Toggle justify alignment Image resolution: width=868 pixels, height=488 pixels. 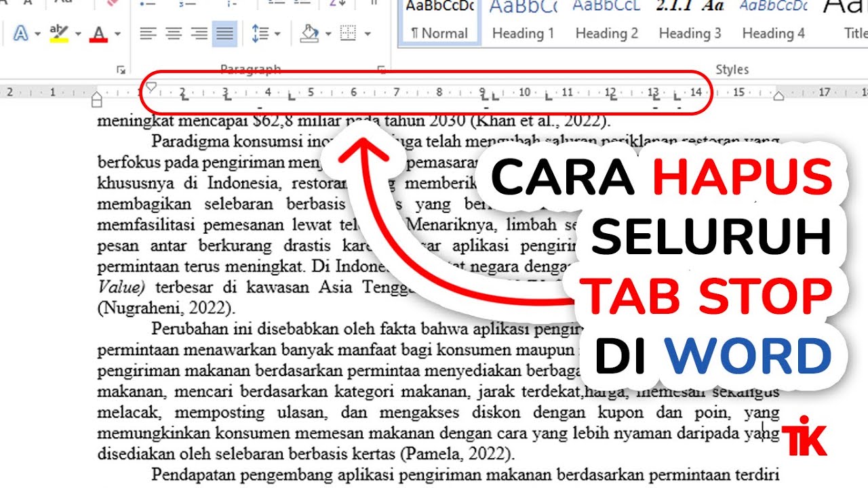coord(224,33)
